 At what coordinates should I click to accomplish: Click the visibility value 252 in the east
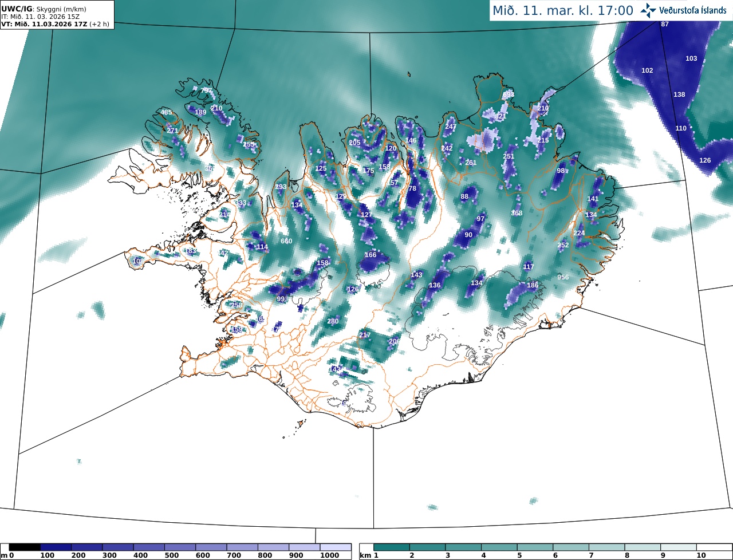click(x=563, y=245)
